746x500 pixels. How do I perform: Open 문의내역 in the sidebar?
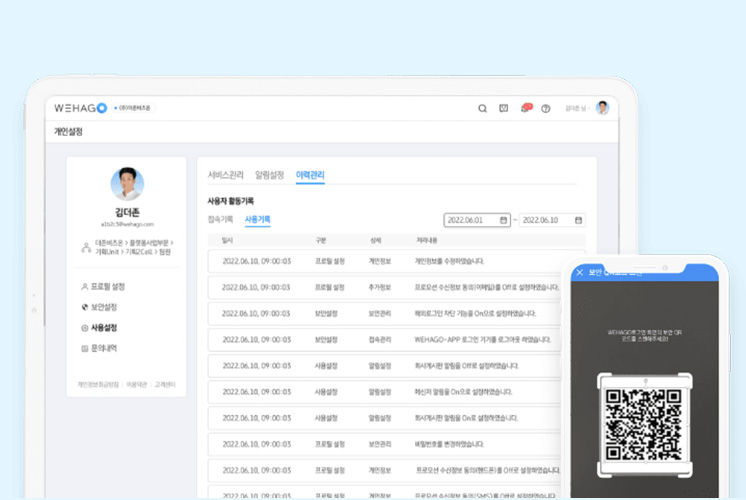104,348
